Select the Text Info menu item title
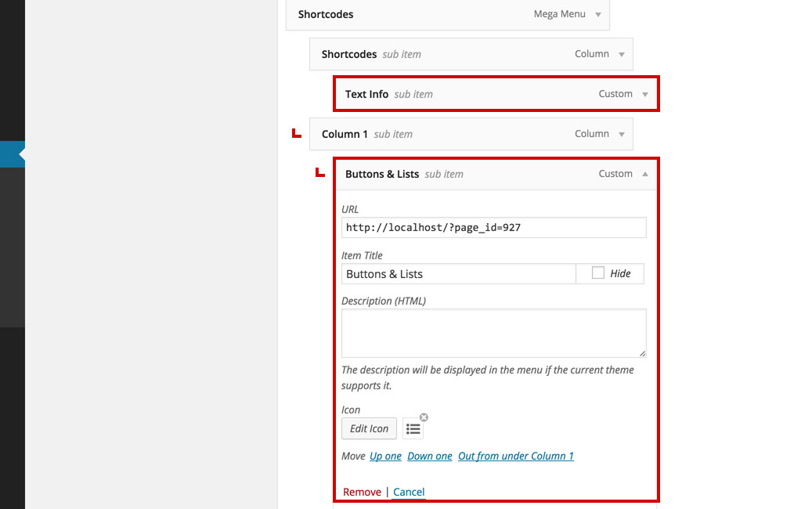The image size is (812, 509). 366,94
